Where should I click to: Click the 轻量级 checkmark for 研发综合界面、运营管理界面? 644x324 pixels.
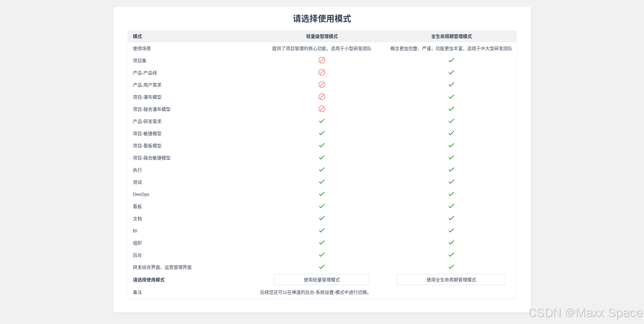tap(322, 267)
